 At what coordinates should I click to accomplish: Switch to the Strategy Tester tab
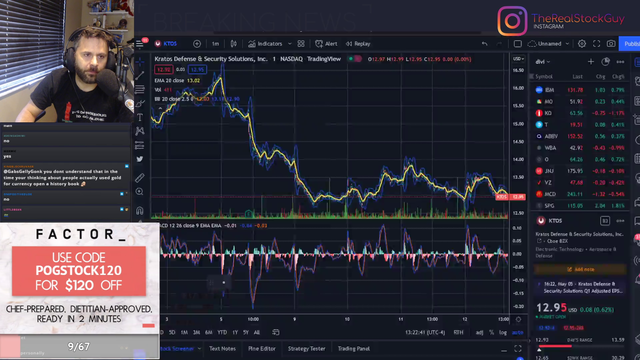click(307, 349)
